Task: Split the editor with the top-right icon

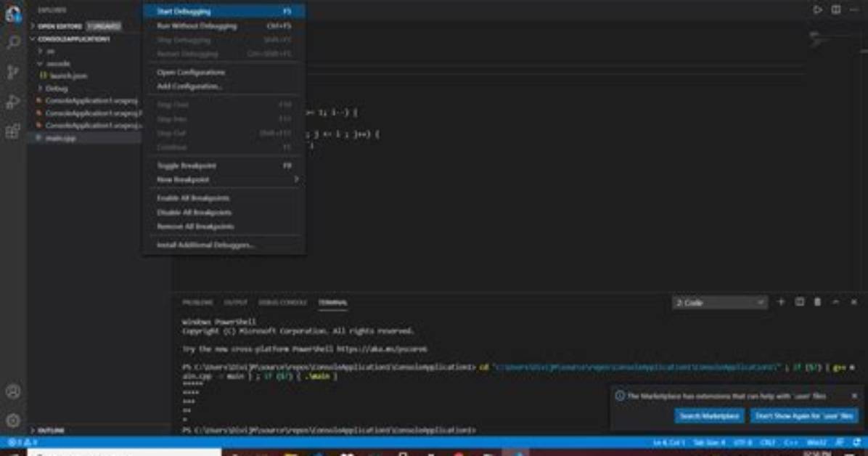Action: [x=836, y=9]
